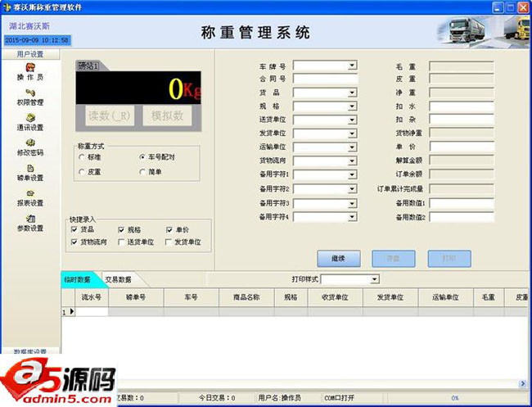Uncheck the 货物流向 quick entry checkbox
532x407 pixels.
click(x=74, y=242)
